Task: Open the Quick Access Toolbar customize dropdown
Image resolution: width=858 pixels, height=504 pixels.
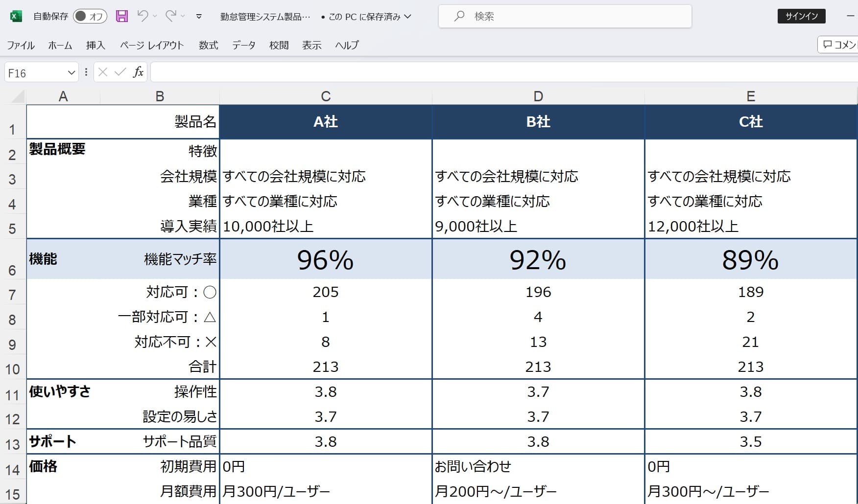Action: click(x=199, y=16)
